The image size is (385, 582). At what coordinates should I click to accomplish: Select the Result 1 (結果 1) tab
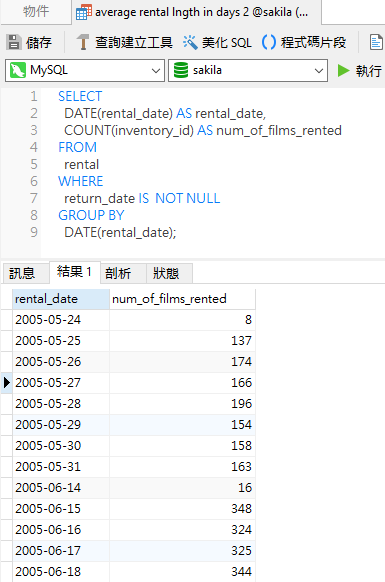point(75,272)
